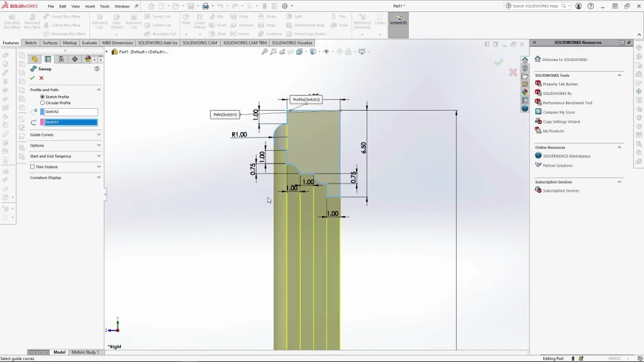Cancel the Sweep with the red X
Viewport: 644px width, 362px height.
42,78
